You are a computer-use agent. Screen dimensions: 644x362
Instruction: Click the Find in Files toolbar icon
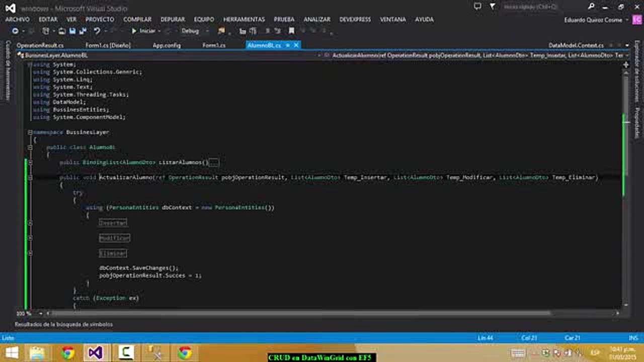(221, 31)
